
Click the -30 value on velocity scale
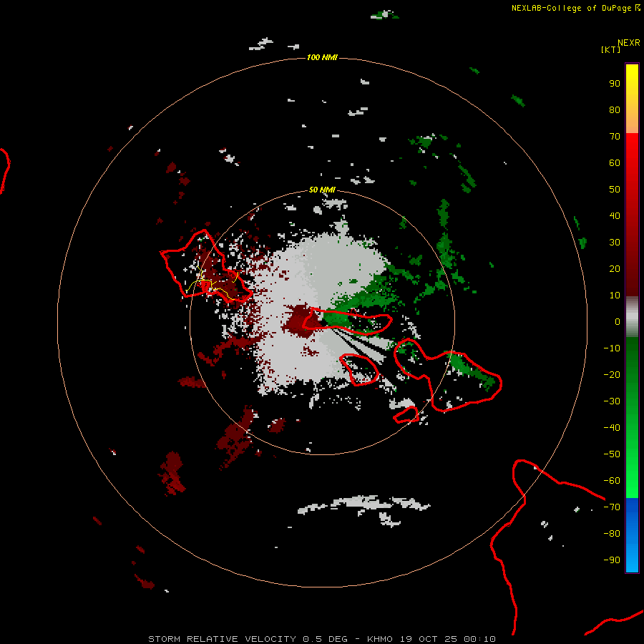tap(612, 401)
